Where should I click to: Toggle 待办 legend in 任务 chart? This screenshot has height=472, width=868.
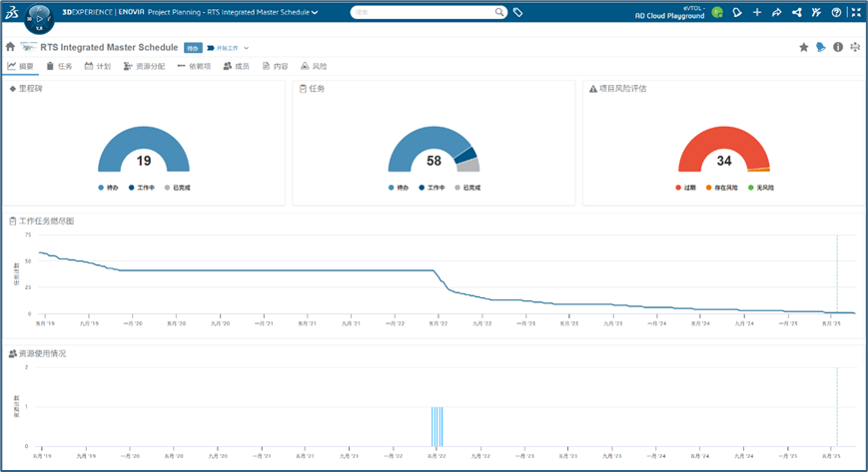point(399,188)
